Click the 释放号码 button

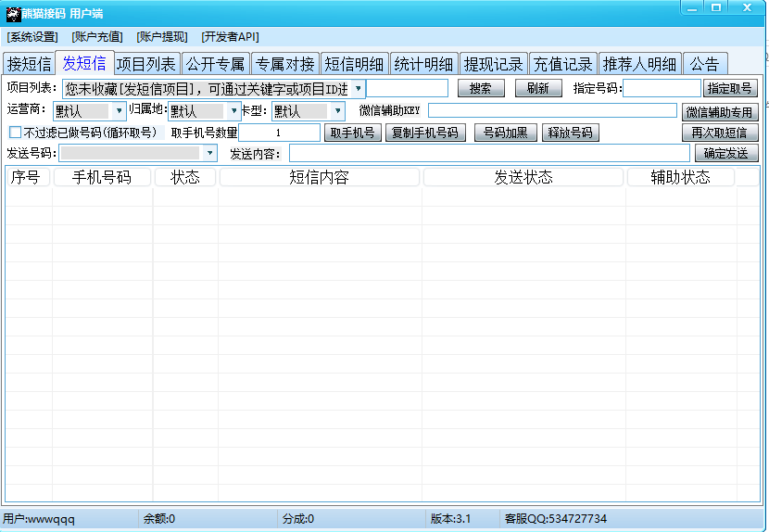[571, 133]
